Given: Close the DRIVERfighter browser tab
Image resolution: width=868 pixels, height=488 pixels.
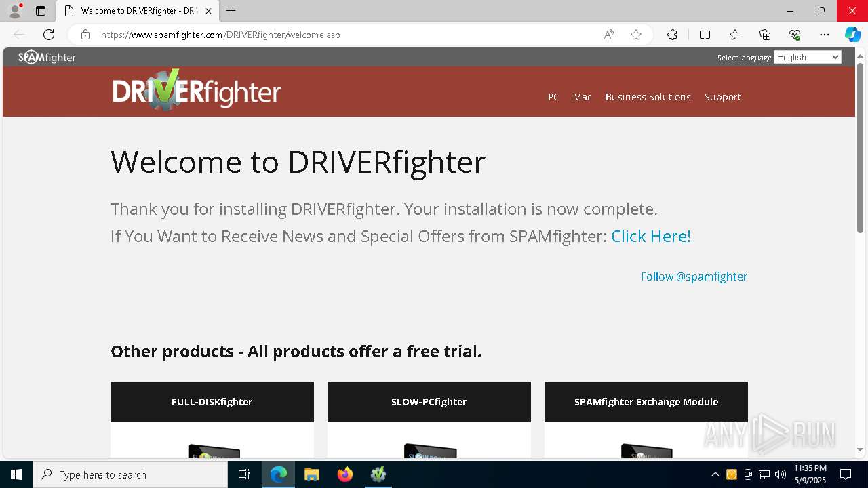Looking at the screenshot, I should point(209,11).
